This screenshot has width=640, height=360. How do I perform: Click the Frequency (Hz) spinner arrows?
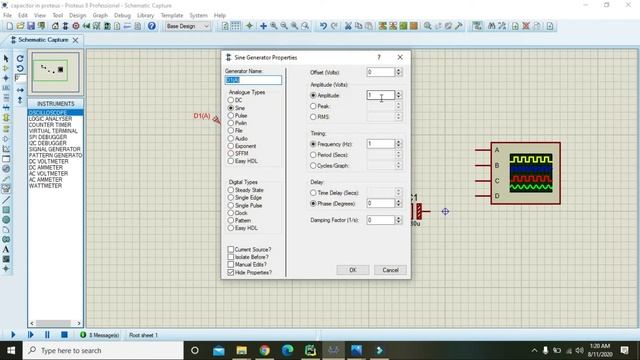pos(399,144)
